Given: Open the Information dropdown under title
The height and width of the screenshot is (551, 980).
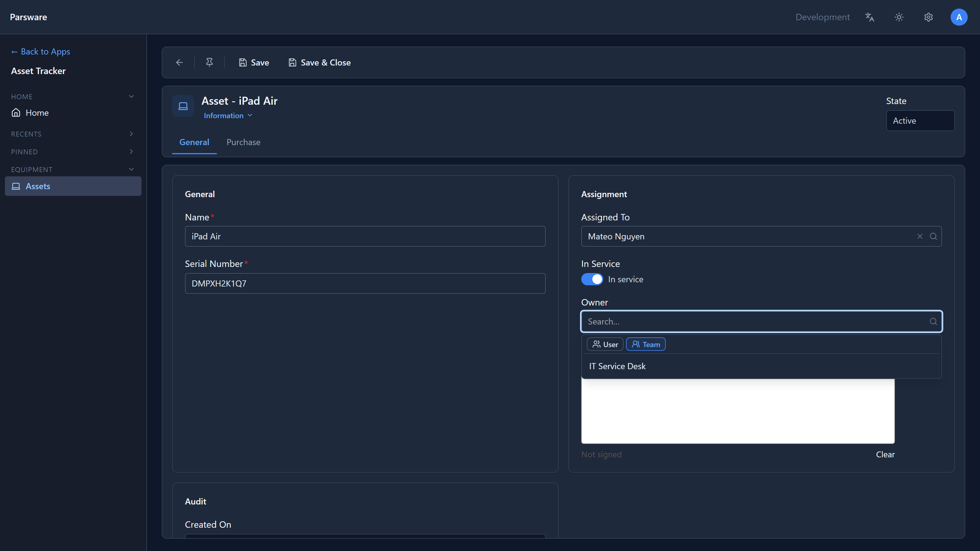Looking at the screenshot, I should click(228, 116).
